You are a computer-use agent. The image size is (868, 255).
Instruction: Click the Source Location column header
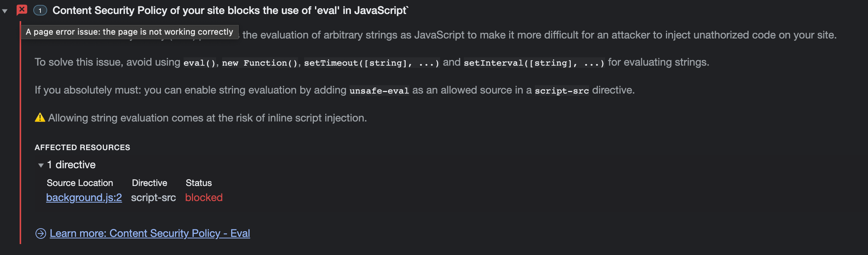pos(79,183)
